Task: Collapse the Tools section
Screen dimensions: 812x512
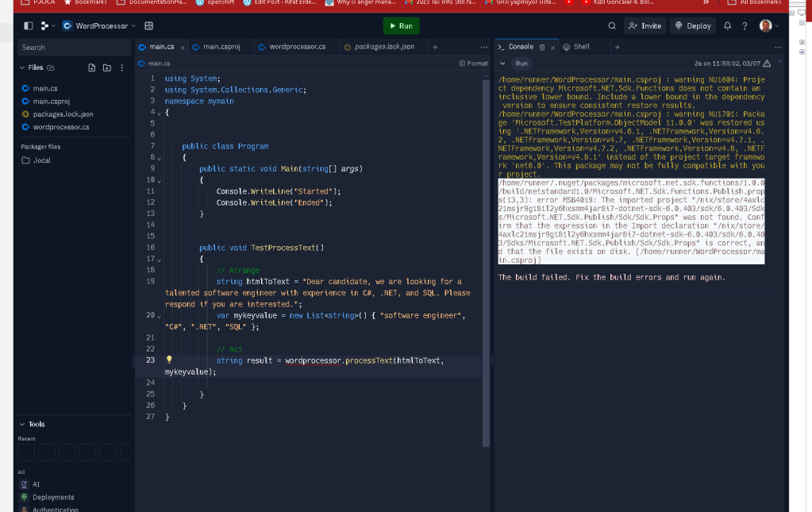Action: 22,424
